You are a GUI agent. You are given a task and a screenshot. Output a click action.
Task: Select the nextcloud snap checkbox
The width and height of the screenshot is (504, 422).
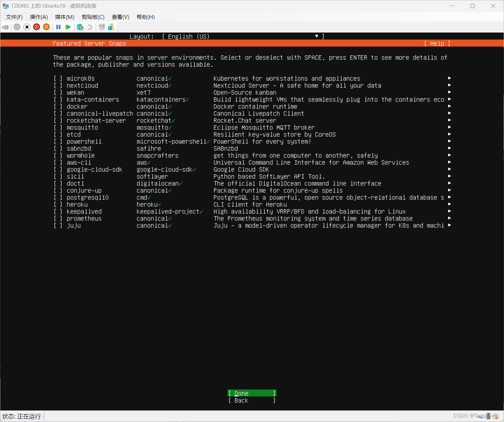pyautogui.click(x=58, y=86)
